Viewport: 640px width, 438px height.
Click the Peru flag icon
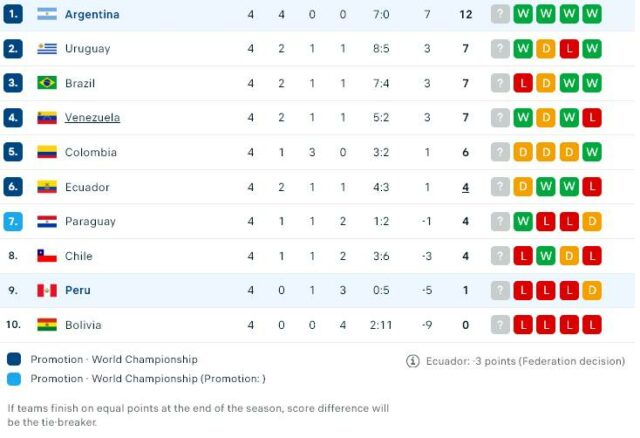(x=47, y=290)
